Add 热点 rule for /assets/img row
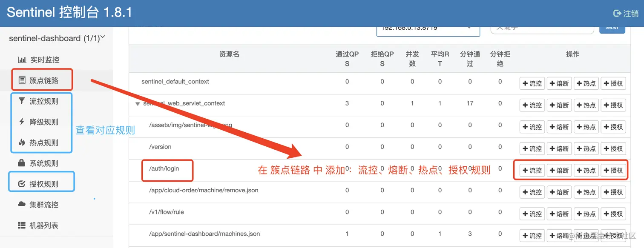Screen dimensions: 644x248 tap(586, 127)
